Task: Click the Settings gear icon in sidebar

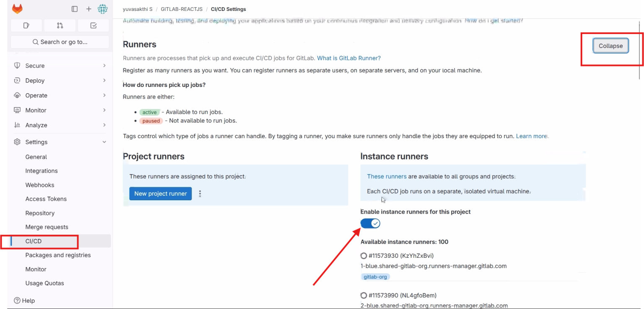Action: tap(17, 142)
